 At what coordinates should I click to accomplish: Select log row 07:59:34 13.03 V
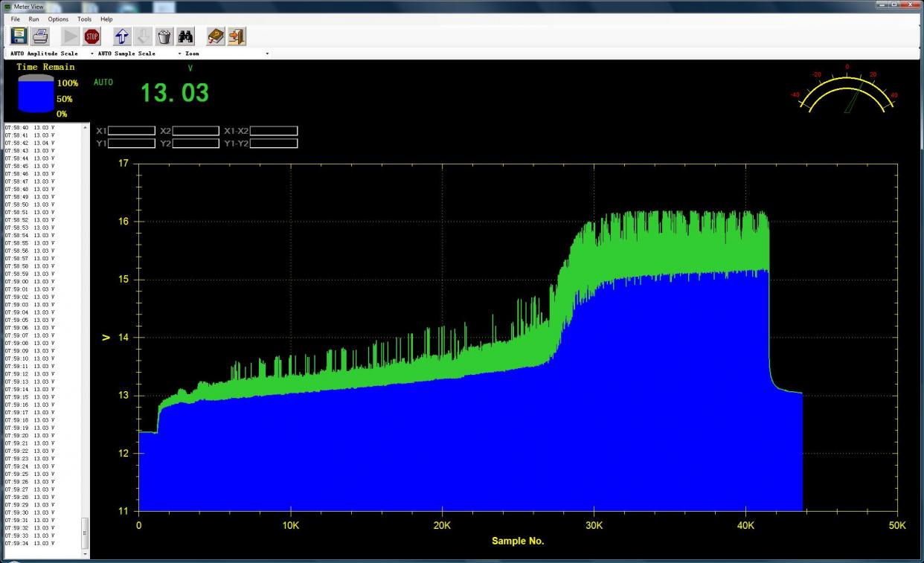coord(30,543)
